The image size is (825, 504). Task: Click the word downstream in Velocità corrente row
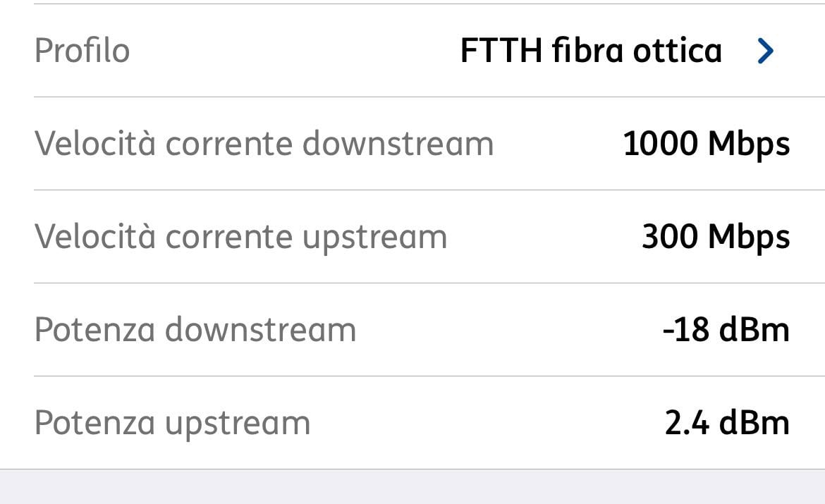[x=398, y=144]
